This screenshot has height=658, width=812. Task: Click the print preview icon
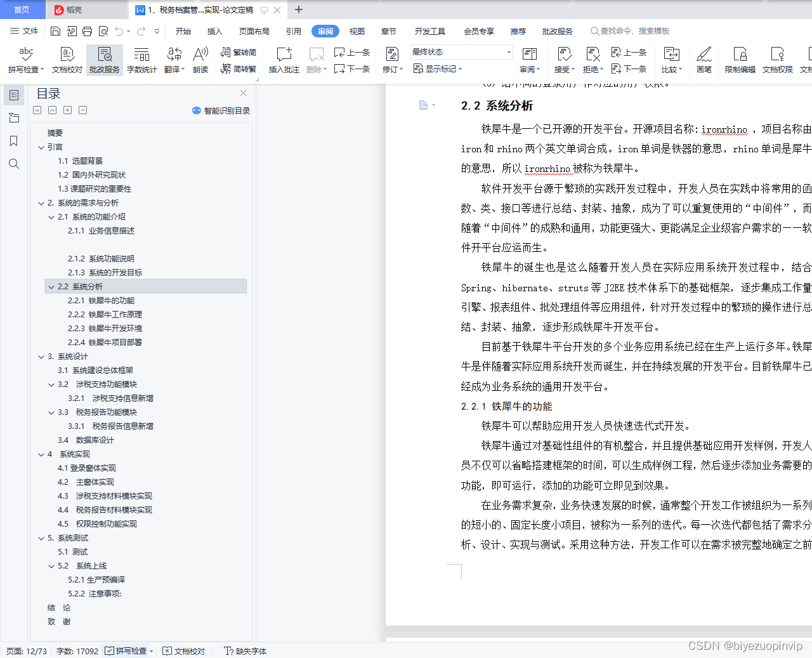coord(103,31)
